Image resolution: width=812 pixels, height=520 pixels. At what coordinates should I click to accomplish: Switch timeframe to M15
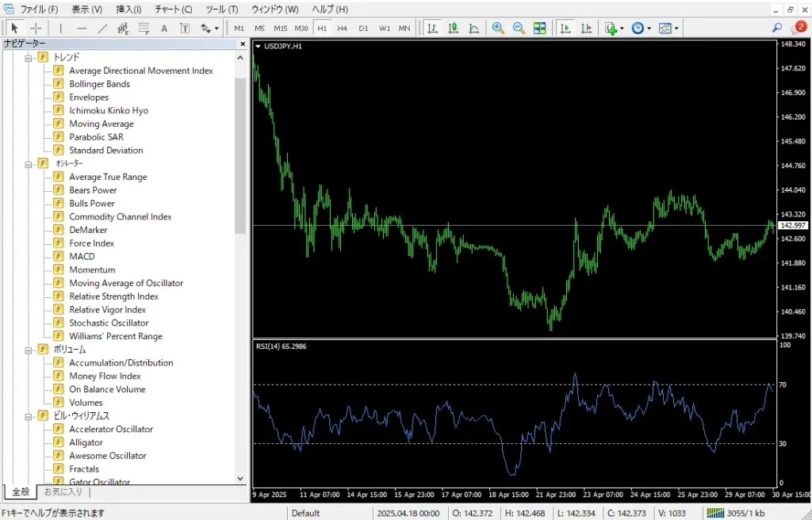(x=281, y=29)
